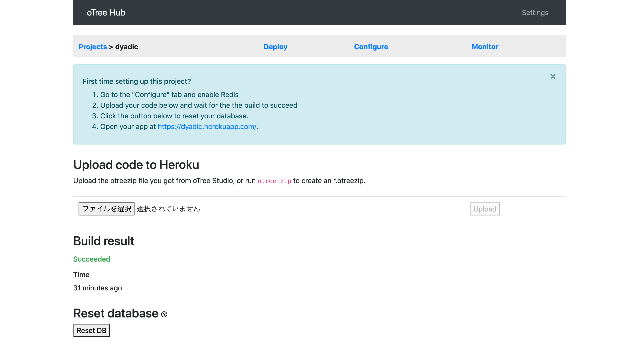Go back to Projects via breadcrumb
The width and height of the screenshot is (639, 364).
pos(93,47)
